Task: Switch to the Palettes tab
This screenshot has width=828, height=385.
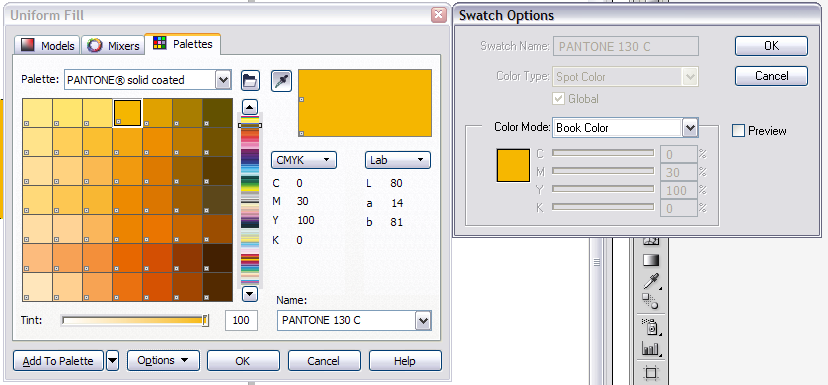Action: pos(183,44)
